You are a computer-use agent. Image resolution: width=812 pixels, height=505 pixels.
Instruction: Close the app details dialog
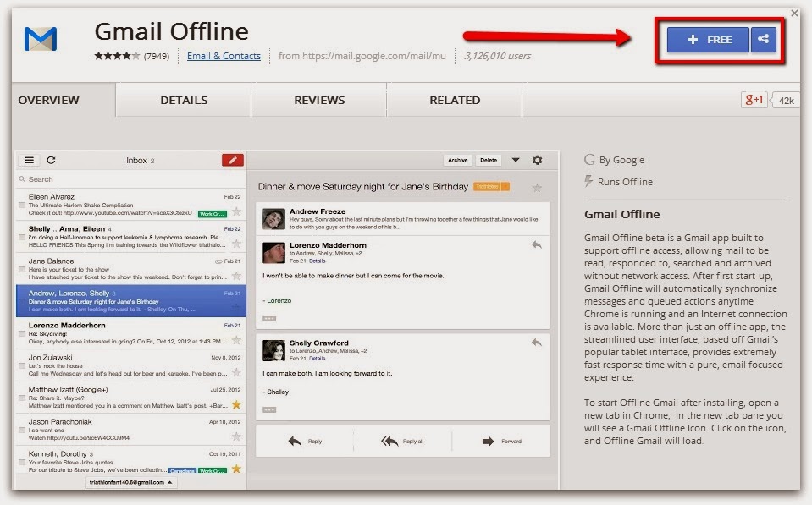(794, 13)
